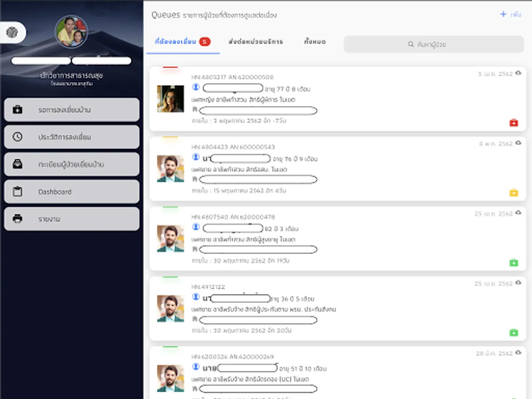Image resolution: width=532 pixels, height=399 pixels.
Task: Switch to ที่ต้องลงเยี่ยม tab
Action: pos(183,42)
